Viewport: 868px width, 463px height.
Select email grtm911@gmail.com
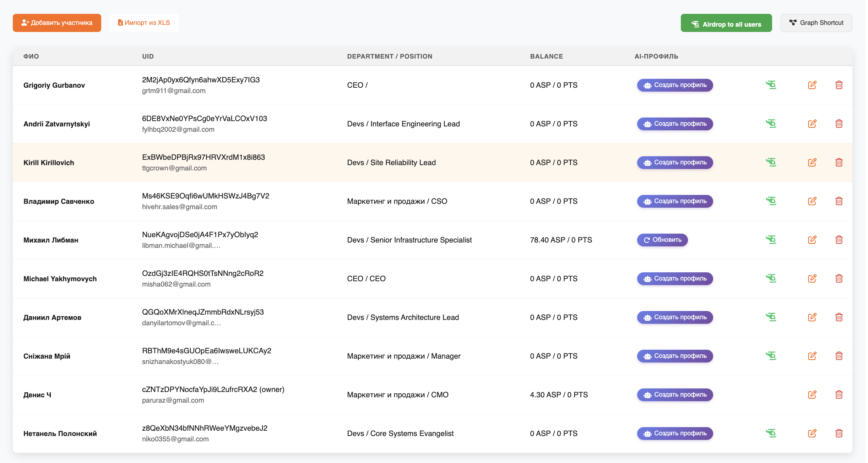click(x=174, y=91)
